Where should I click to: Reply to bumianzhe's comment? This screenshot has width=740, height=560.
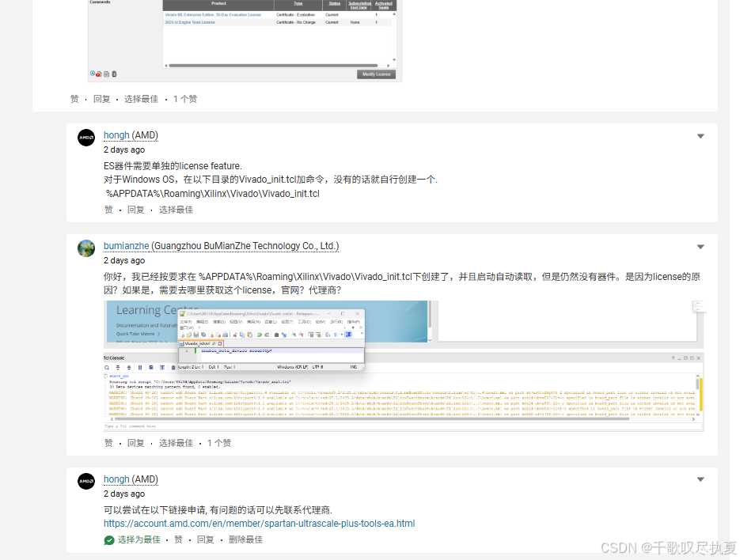point(135,443)
